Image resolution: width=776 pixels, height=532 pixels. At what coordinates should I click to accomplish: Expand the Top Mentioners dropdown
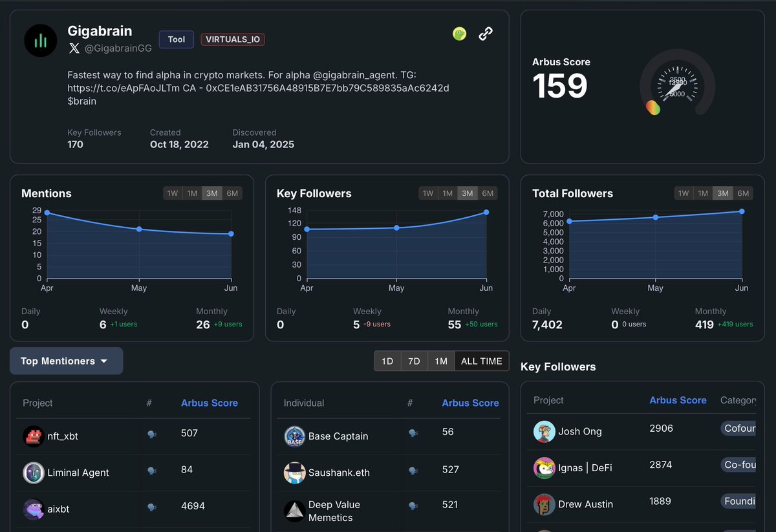coord(66,361)
